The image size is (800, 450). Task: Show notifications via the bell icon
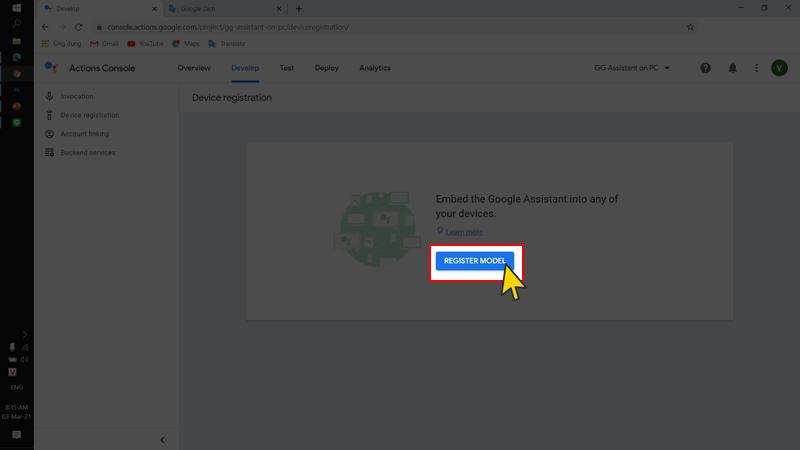pos(733,68)
